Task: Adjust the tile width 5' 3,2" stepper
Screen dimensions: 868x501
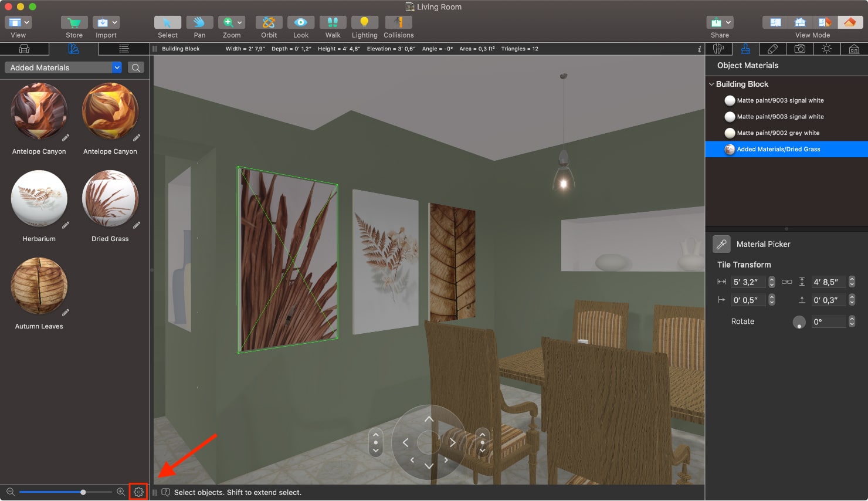Action: 772,282
